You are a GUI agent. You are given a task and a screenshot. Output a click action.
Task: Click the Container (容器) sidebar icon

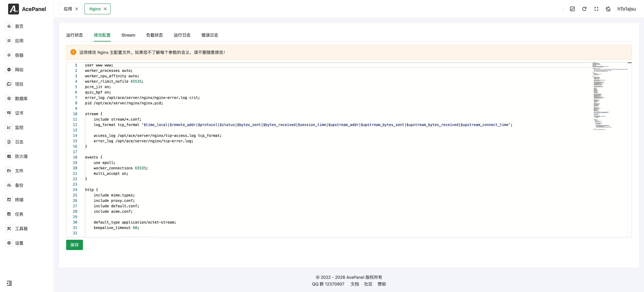(x=9, y=55)
